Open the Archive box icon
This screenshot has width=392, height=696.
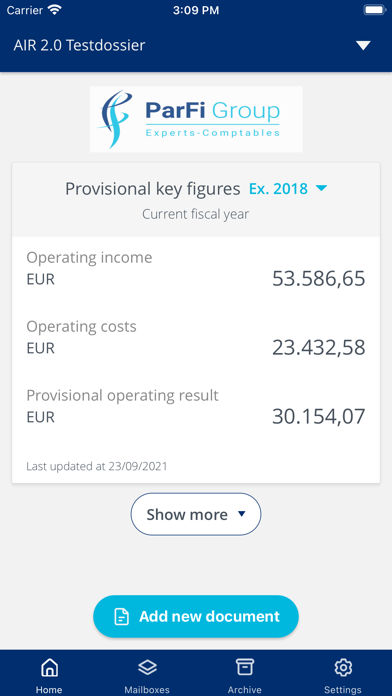tap(245, 667)
